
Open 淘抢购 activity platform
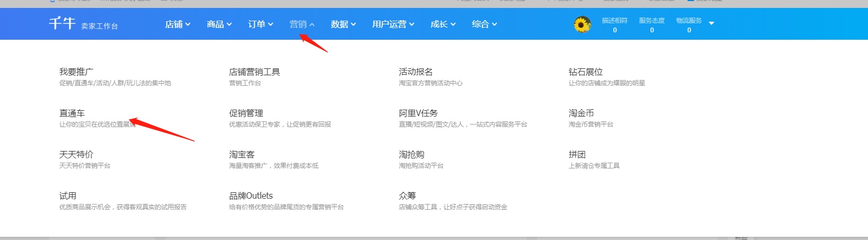[412, 154]
